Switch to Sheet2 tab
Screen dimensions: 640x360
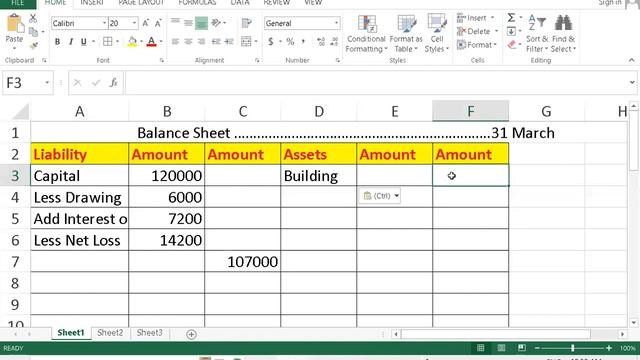click(x=110, y=333)
